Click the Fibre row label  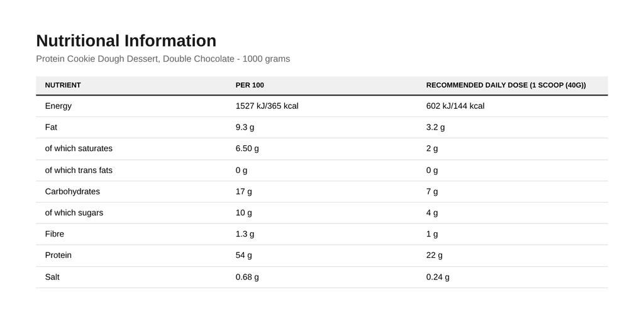[55, 234]
